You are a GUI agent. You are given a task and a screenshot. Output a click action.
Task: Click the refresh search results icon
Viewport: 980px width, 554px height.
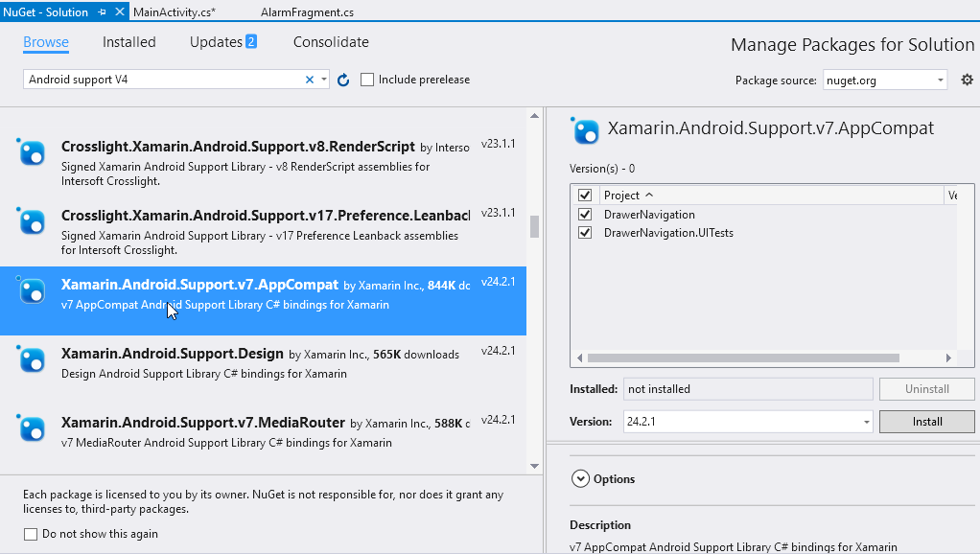[343, 80]
